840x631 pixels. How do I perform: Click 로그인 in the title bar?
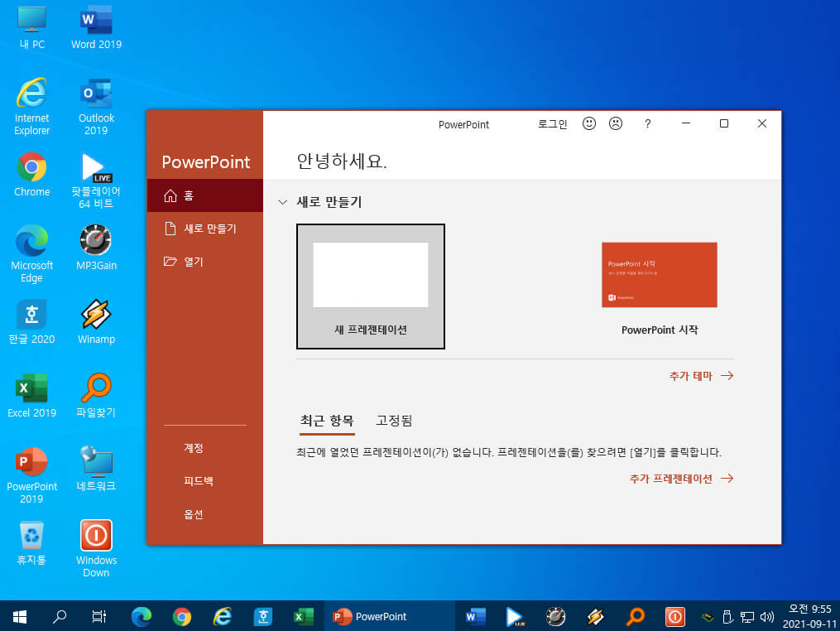(x=552, y=124)
